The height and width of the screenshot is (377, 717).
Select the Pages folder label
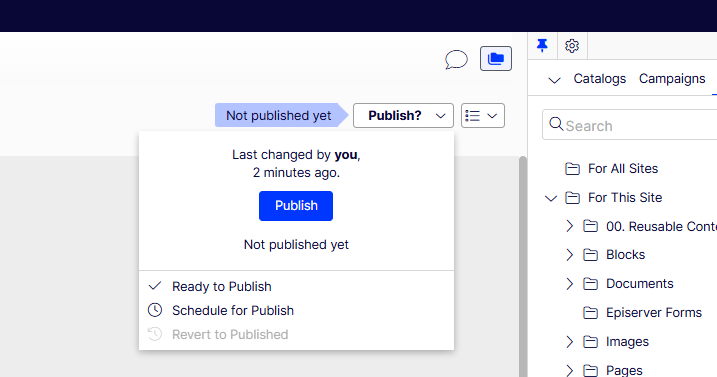pos(624,371)
